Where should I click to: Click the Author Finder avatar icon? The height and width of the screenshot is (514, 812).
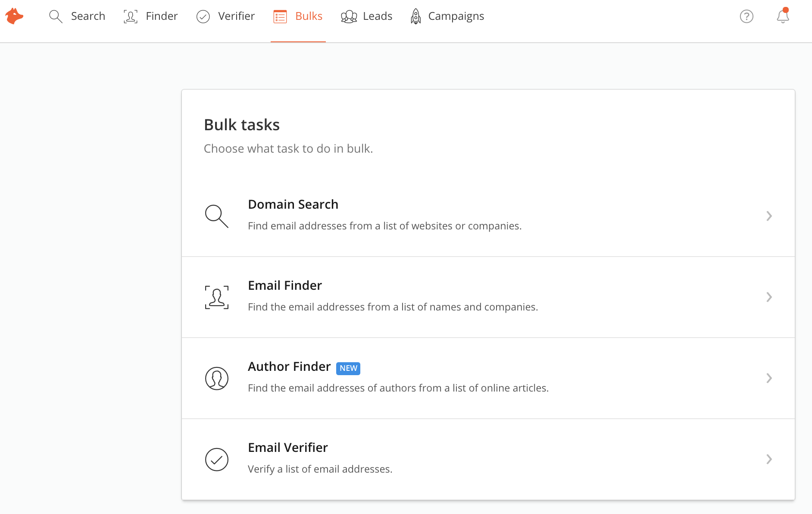point(217,378)
